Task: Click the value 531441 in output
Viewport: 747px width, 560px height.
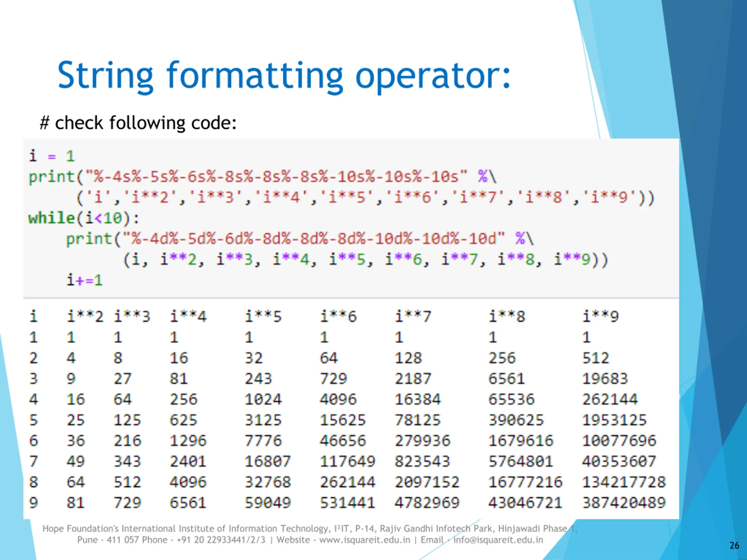Action: tap(348, 503)
